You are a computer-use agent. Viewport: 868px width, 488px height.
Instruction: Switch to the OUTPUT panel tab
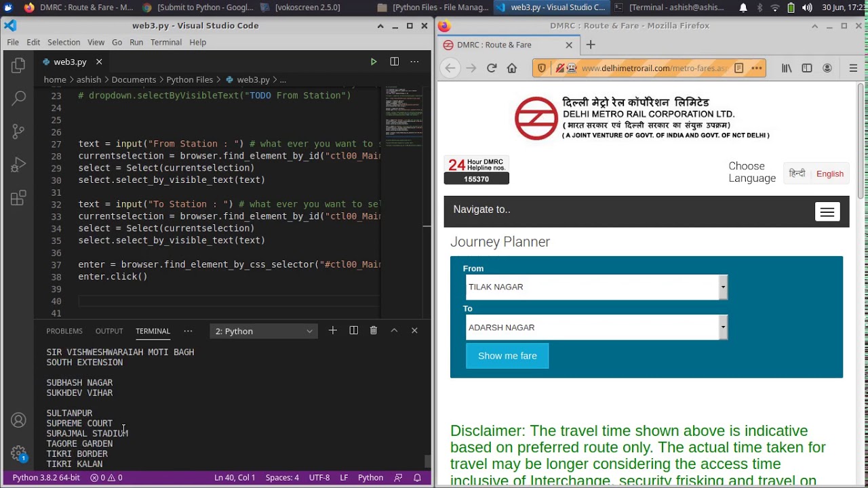tap(109, 331)
